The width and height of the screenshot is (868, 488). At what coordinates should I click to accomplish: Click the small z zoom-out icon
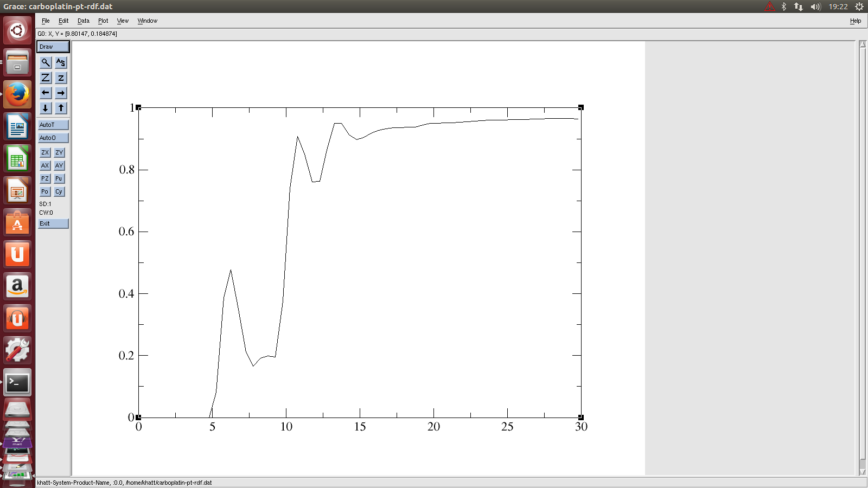pyautogui.click(x=61, y=78)
